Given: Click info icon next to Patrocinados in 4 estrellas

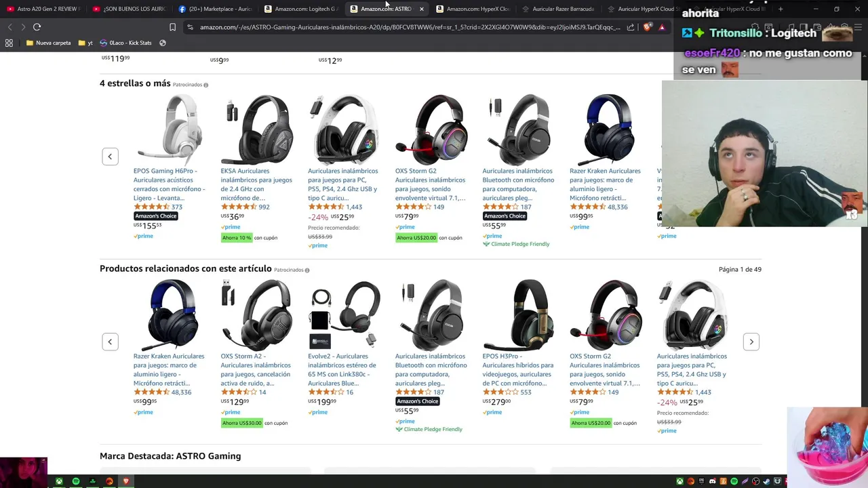Looking at the screenshot, I should pyautogui.click(x=206, y=85).
